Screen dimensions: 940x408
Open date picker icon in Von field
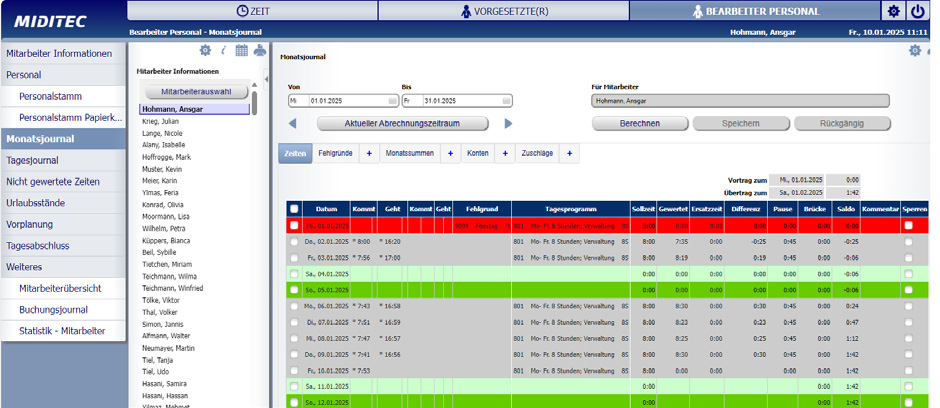pyautogui.click(x=392, y=101)
